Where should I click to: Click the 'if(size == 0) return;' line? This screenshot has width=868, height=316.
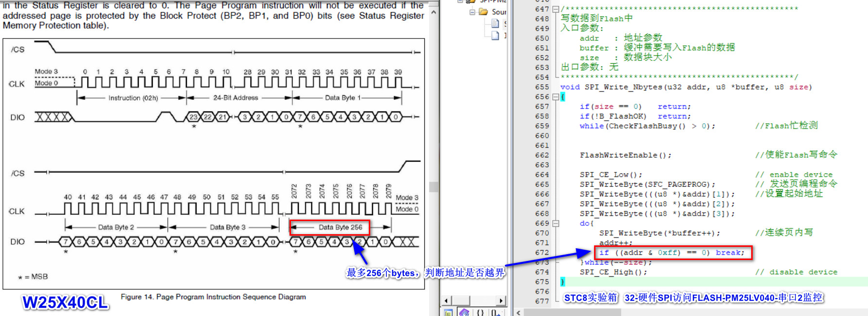tap(635, 106)
